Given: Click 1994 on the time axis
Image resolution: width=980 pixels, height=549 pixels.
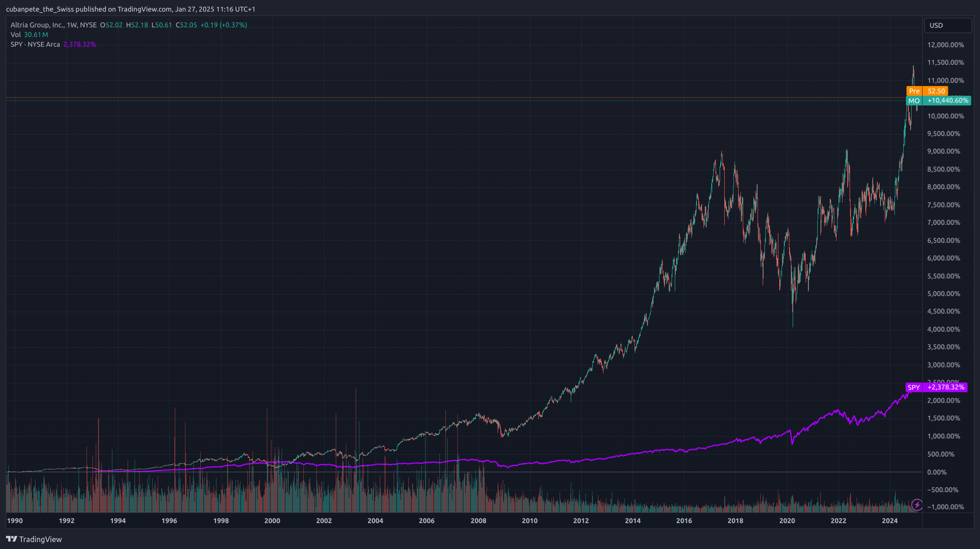Looking at the screenshot, I should 118,521.
